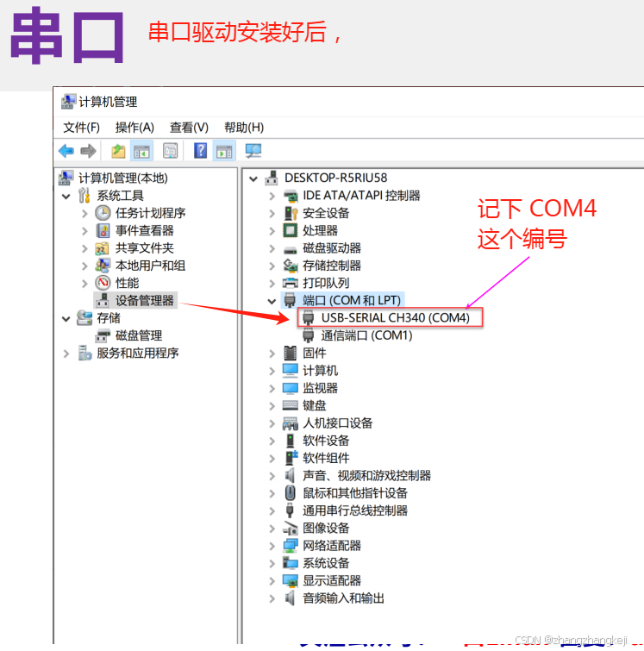Expand 声音、视频和游戏控制器 category
The width and height of the screenshot is (644, 651).
(272, 476)
